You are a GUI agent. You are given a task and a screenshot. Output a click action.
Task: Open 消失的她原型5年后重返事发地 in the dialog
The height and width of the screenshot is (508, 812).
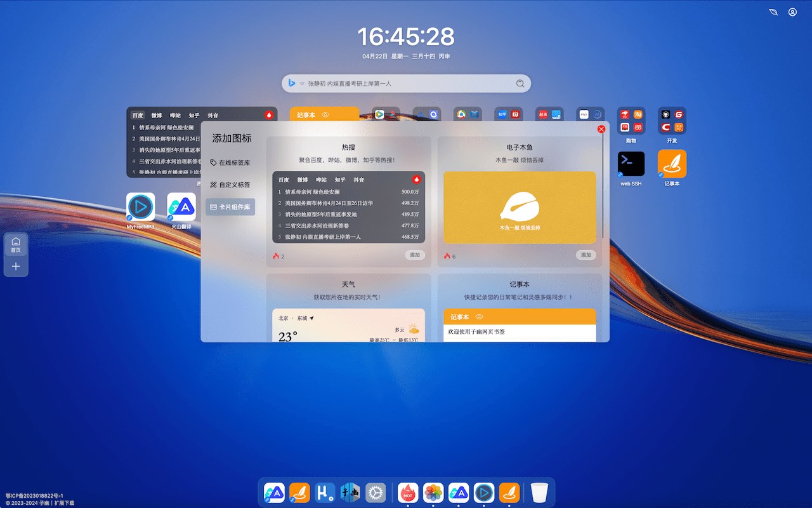(320, 215)
